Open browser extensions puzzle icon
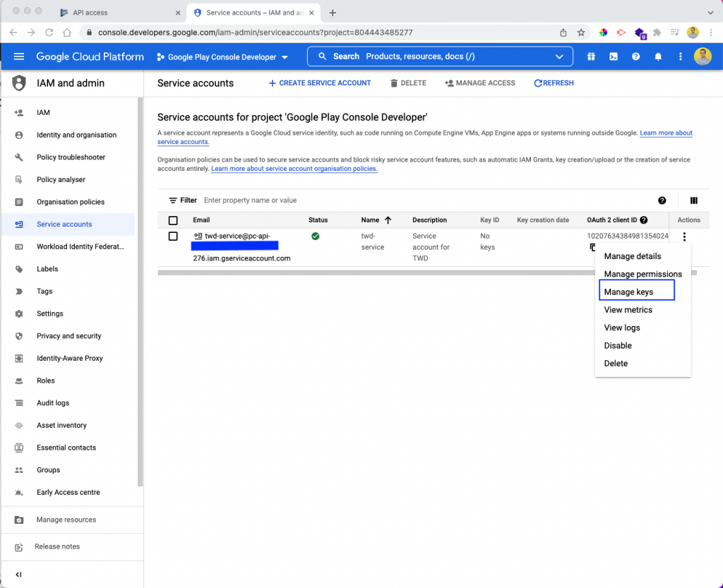 [x=657, y=32]
